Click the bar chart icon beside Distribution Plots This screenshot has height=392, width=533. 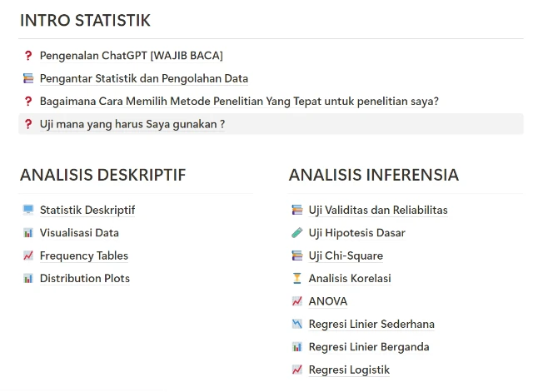click(28, 279)
